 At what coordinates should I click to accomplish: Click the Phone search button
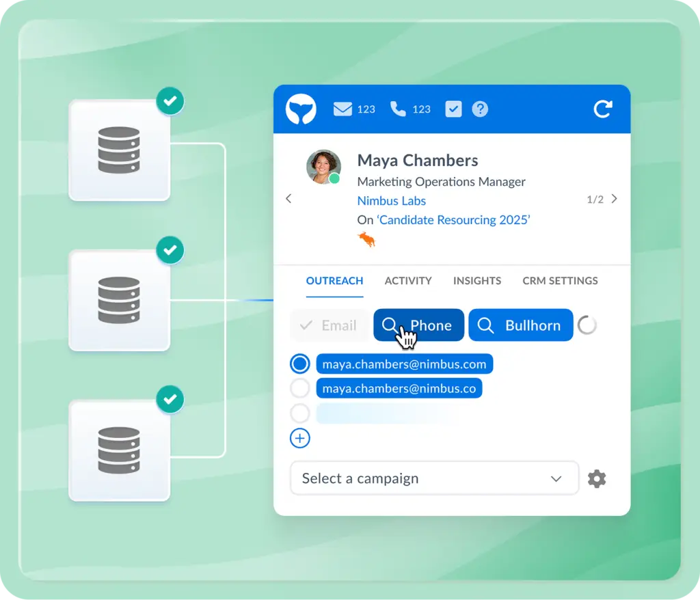pos(419,325)
